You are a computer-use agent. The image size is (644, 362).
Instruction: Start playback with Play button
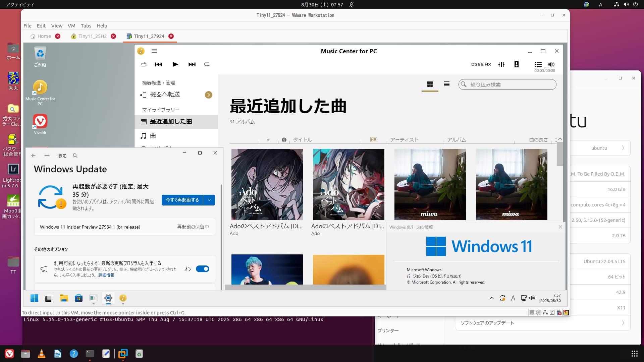pos(175,64)
